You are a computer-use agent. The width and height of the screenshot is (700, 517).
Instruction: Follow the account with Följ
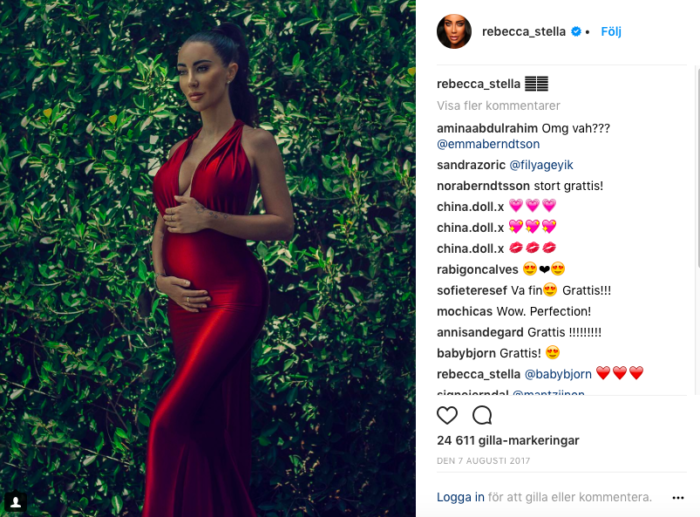coord(611,32)
